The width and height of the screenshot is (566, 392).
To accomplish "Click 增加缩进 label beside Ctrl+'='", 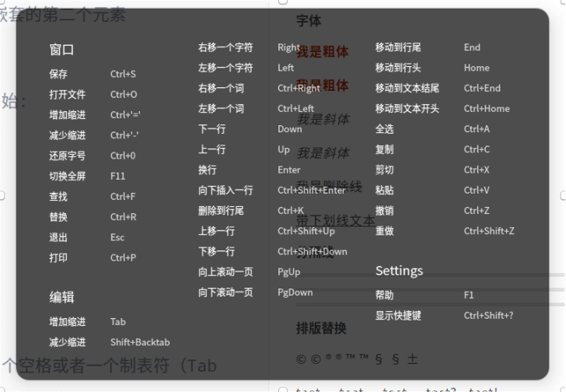I will (x=68, y=115).
